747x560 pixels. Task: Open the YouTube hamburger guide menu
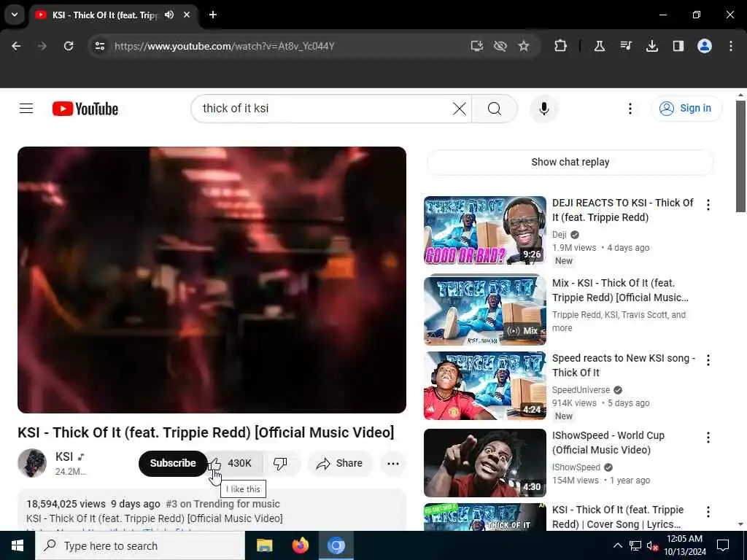click(x=26, y=109)
